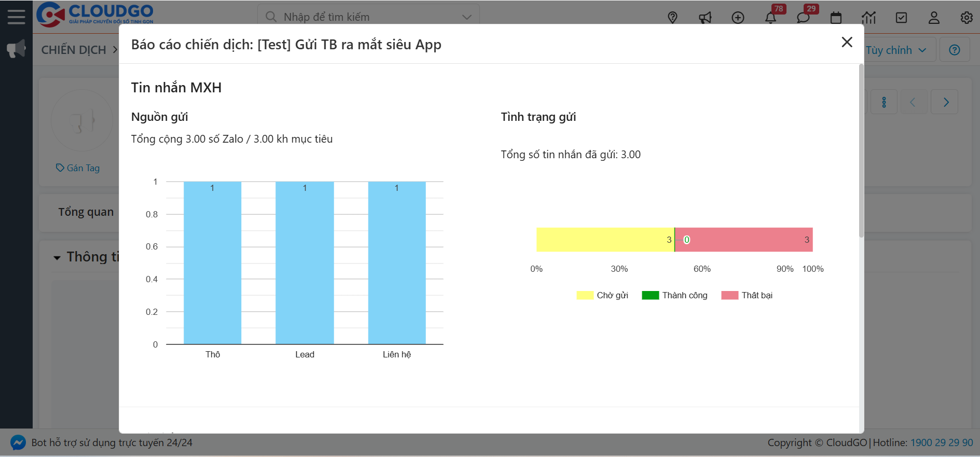Collapse the 'Thông tin' section

click(x=57, y=257)
